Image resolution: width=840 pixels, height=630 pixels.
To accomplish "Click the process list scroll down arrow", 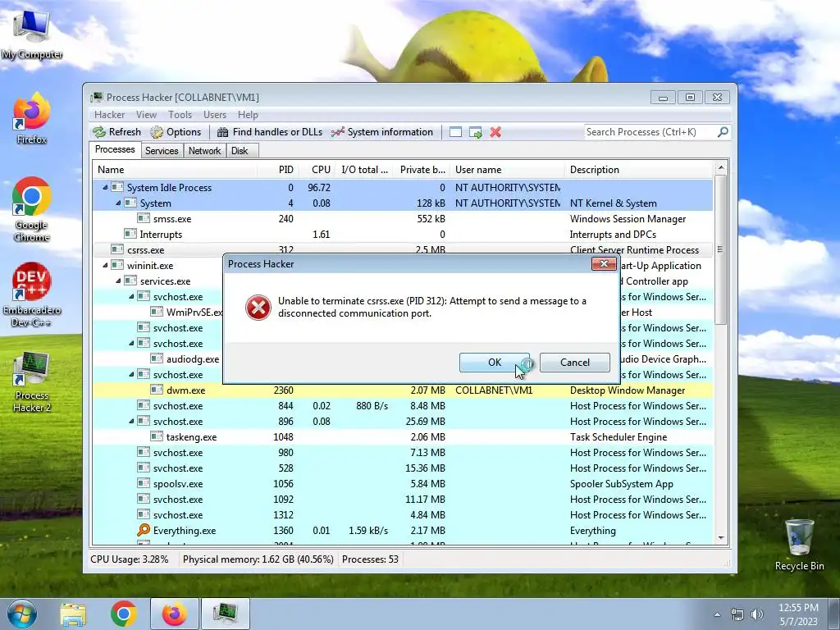I will point(720,538).
